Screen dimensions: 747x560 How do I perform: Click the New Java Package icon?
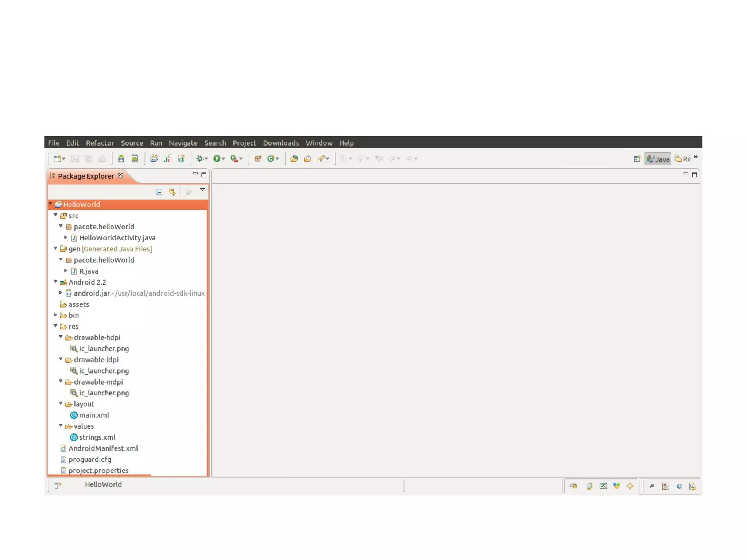coord(258,158)
